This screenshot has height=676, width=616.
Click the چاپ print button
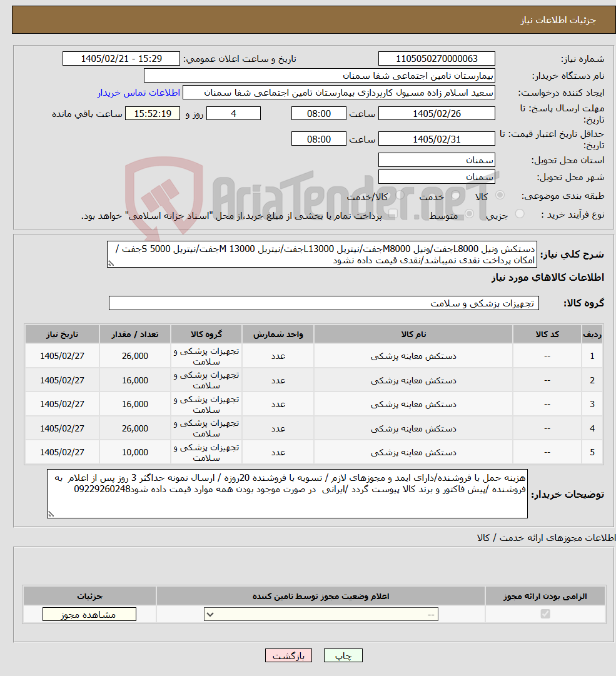343,656
